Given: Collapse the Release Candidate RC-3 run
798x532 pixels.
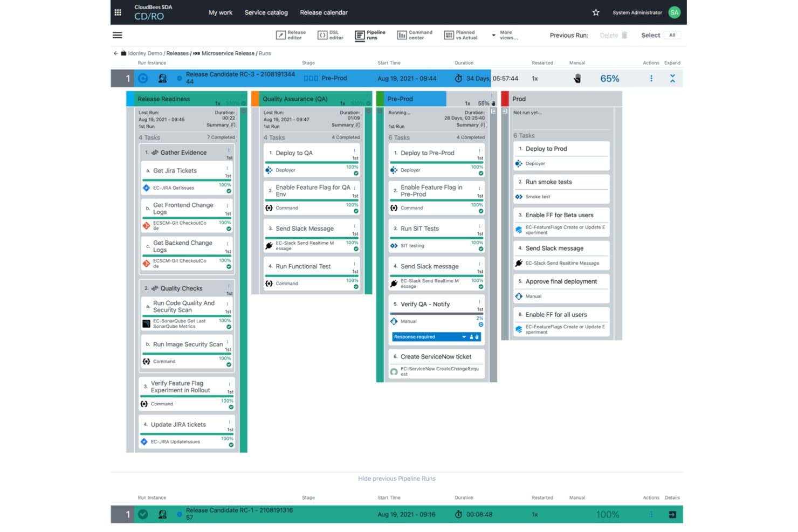Looking at the screenshot, I should pyautogui.click(x=672, y=79).
